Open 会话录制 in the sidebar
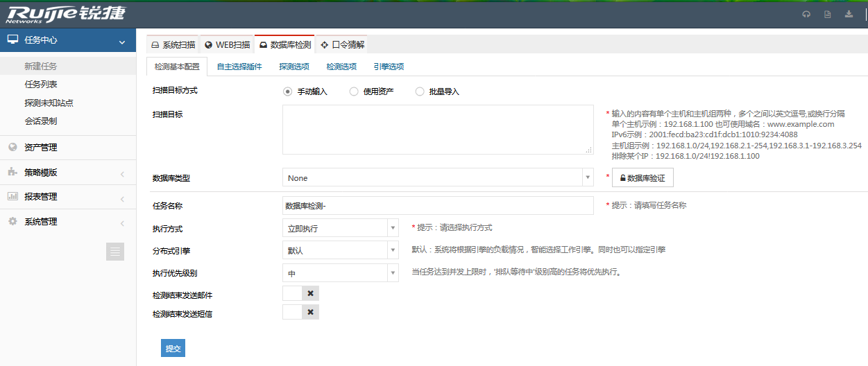 (x=41, y=121)
